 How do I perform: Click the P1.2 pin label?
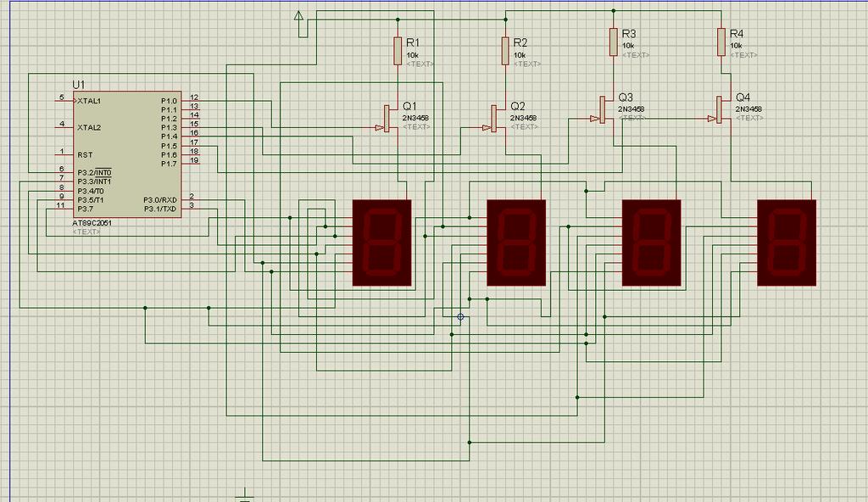pos(169,119)
